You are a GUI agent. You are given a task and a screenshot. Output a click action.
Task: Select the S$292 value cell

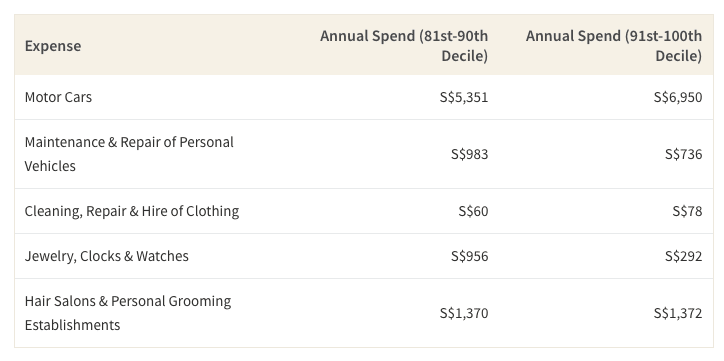[683, 256]
